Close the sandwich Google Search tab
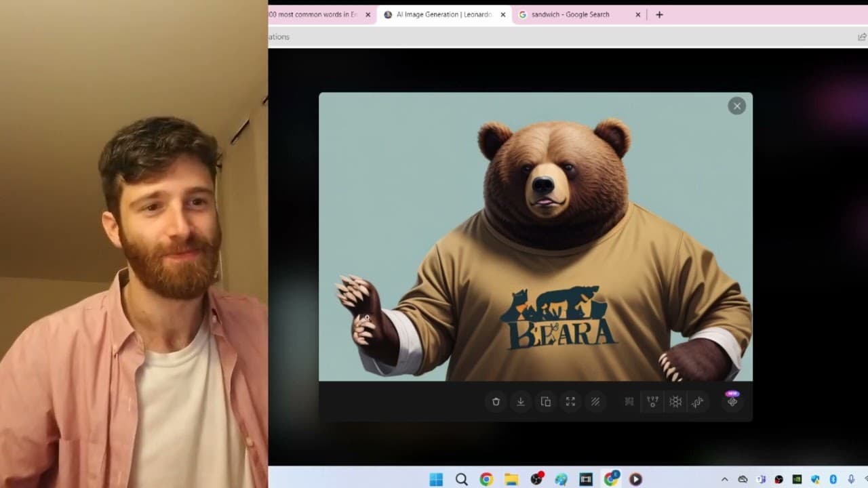Viewport: 868px width, 488px height. [x=637, y=14]
